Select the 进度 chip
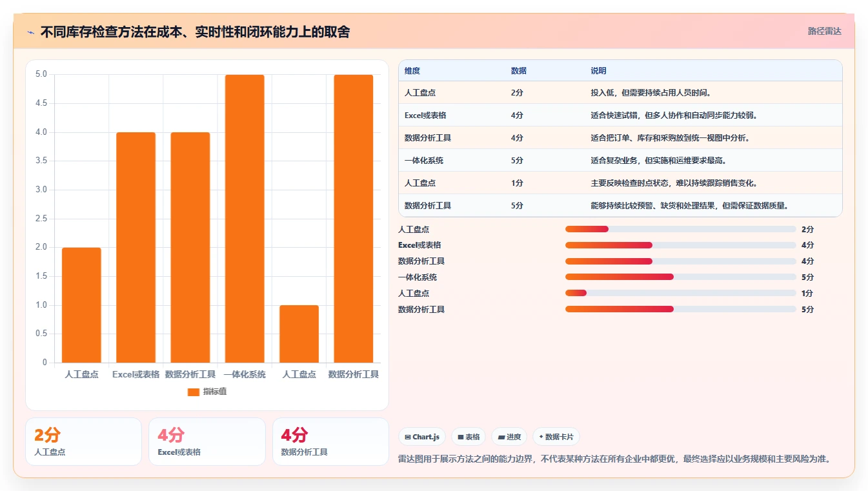Screen dimensions: 868x491 click(509, 437)
